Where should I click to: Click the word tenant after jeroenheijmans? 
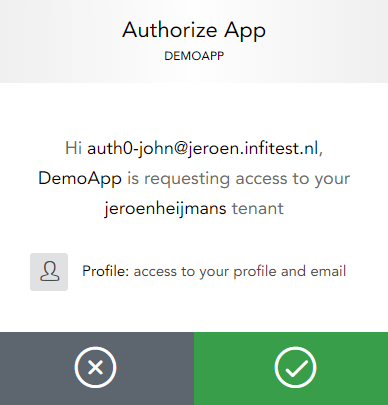[x=258, y=209]
